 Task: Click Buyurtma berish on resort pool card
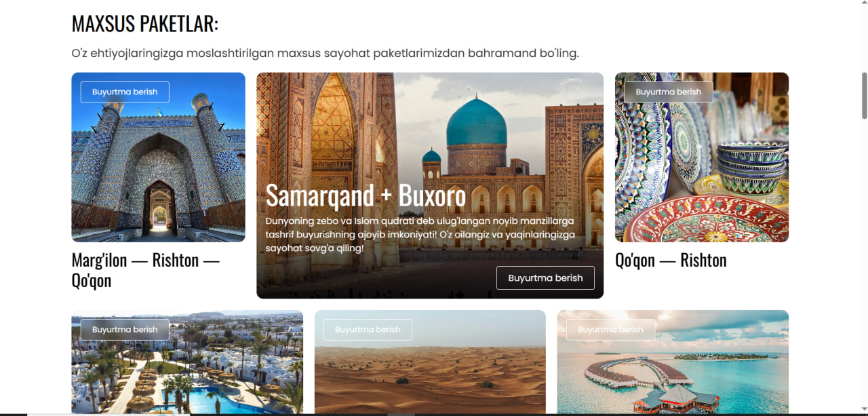(x=125, y=329)
